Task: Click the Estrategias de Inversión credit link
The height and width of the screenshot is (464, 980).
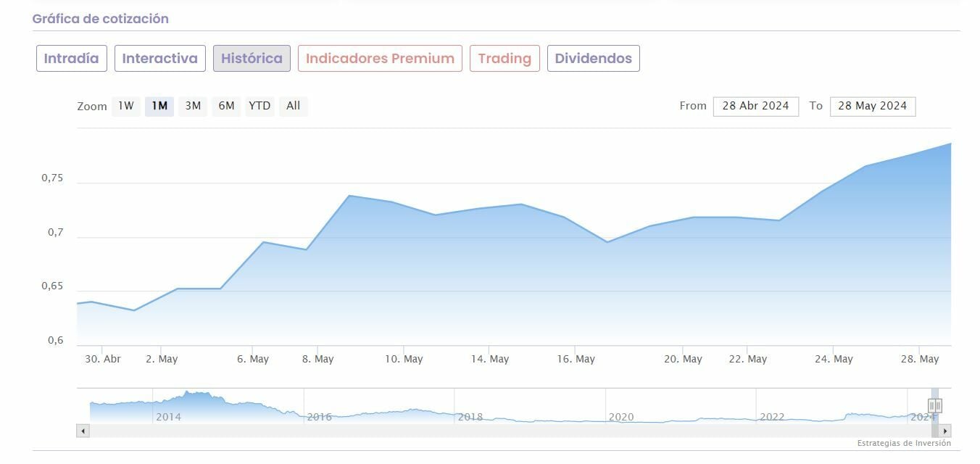Action: coord(904,443)
